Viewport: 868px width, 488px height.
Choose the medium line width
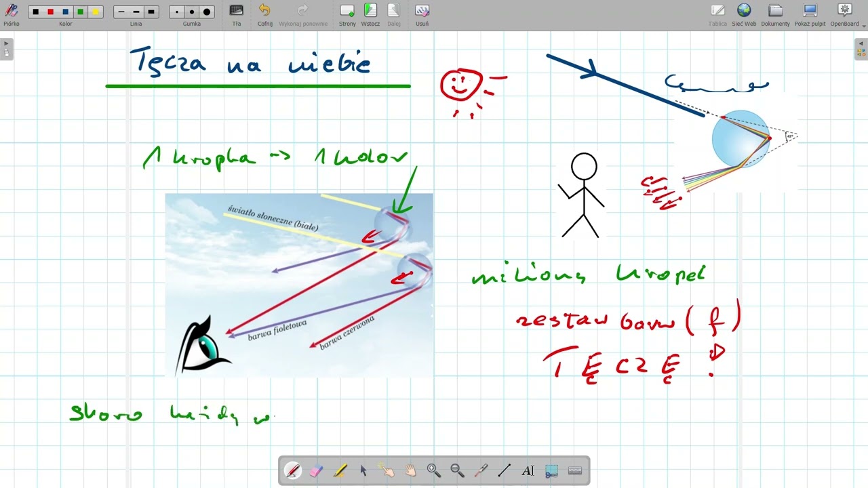point(136,12)
